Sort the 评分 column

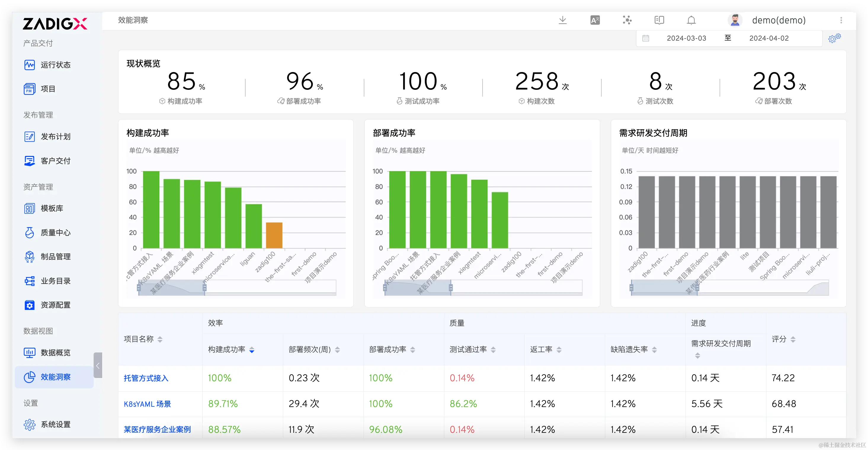793,339
